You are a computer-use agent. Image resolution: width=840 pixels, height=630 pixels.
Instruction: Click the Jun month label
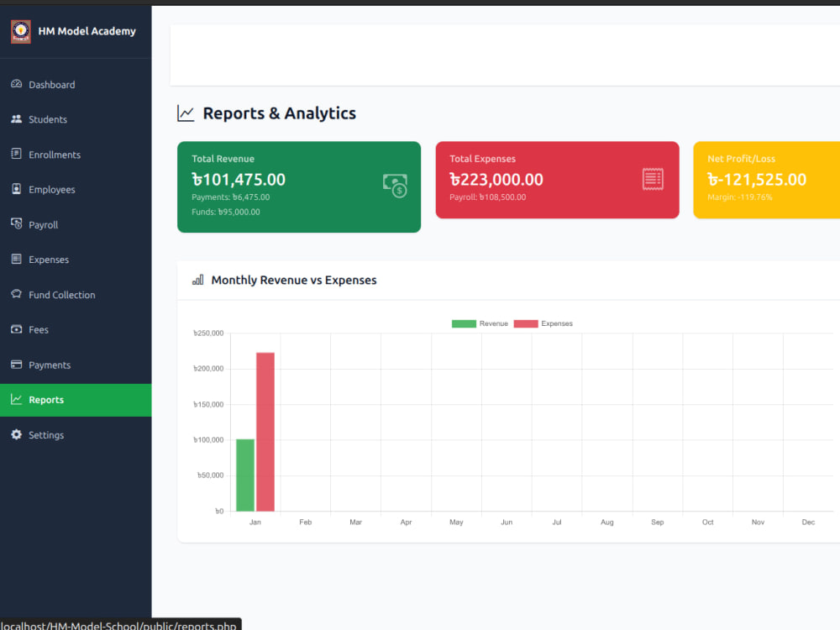[507, 522]
